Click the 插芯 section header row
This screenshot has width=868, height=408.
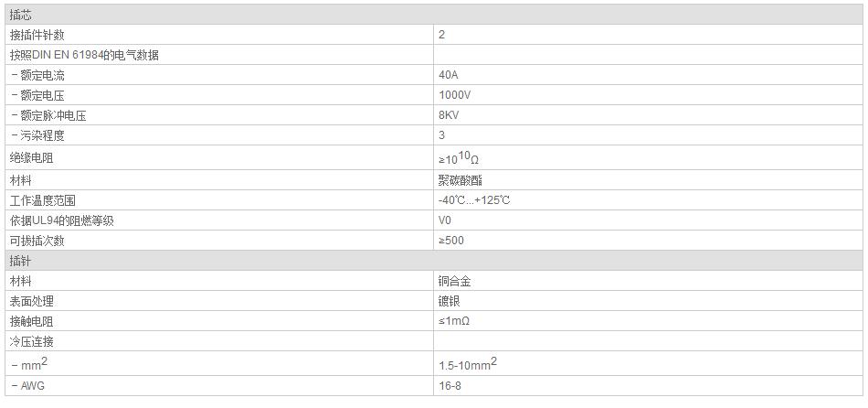coord(434,15)
